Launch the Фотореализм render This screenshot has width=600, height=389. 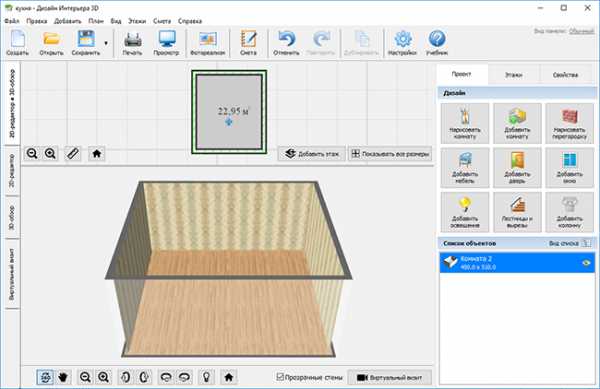pos(207,42)
